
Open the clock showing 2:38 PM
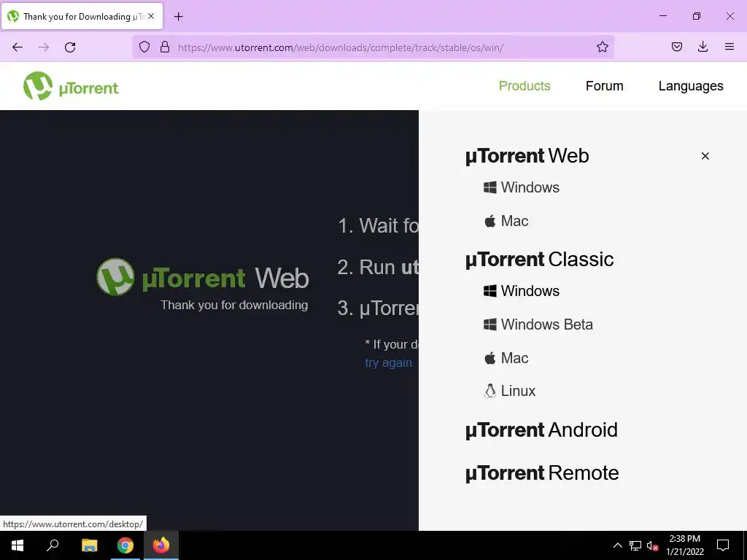(x=684, y=545)
